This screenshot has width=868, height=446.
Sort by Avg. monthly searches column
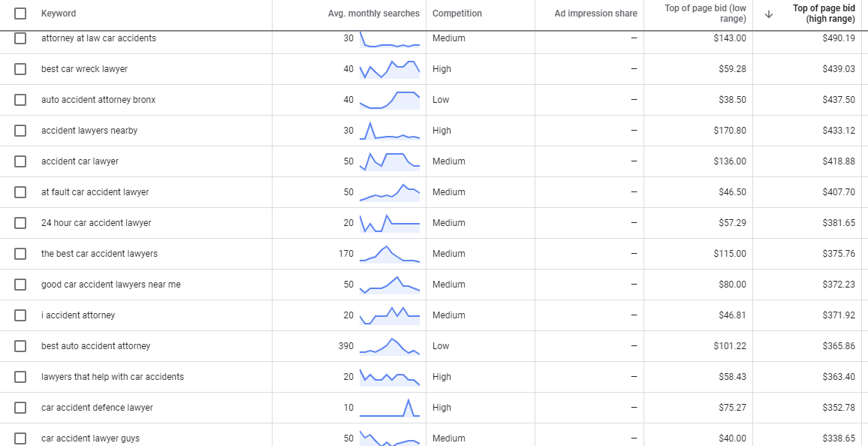pos(373,14)
